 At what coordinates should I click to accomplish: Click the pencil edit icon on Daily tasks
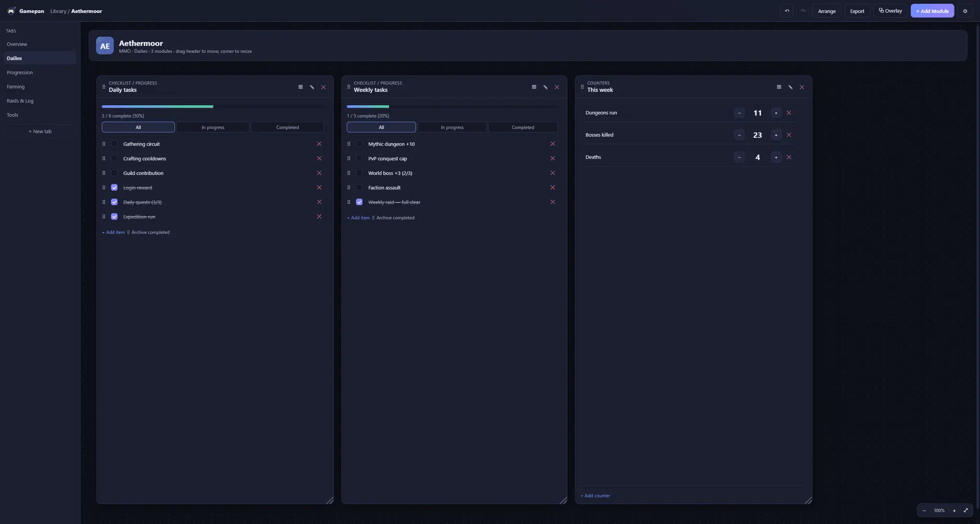pyautogui.click(x=312, y=87)
